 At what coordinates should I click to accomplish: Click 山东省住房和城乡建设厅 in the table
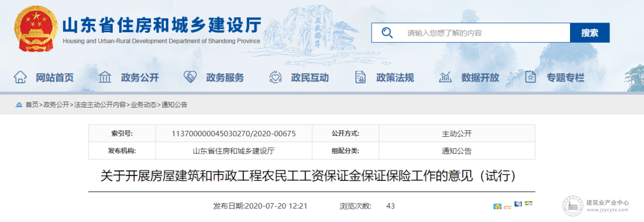(x=234, y=151)
